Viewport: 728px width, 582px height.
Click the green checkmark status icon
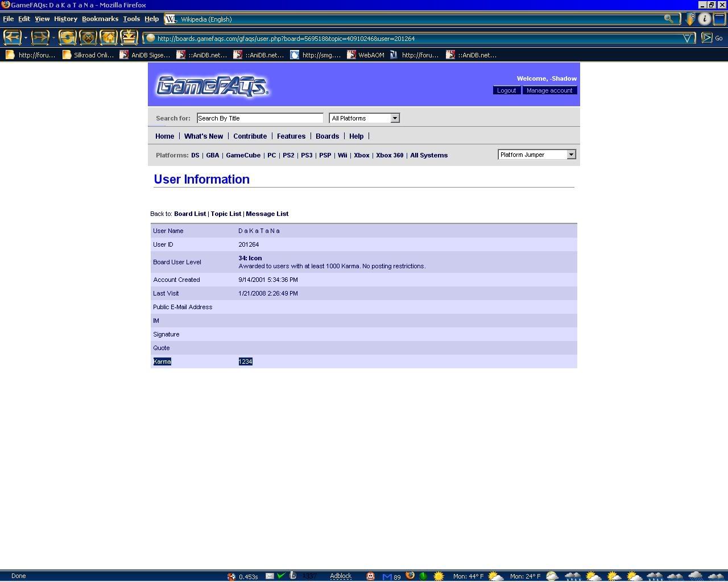(x=281, y=576)
